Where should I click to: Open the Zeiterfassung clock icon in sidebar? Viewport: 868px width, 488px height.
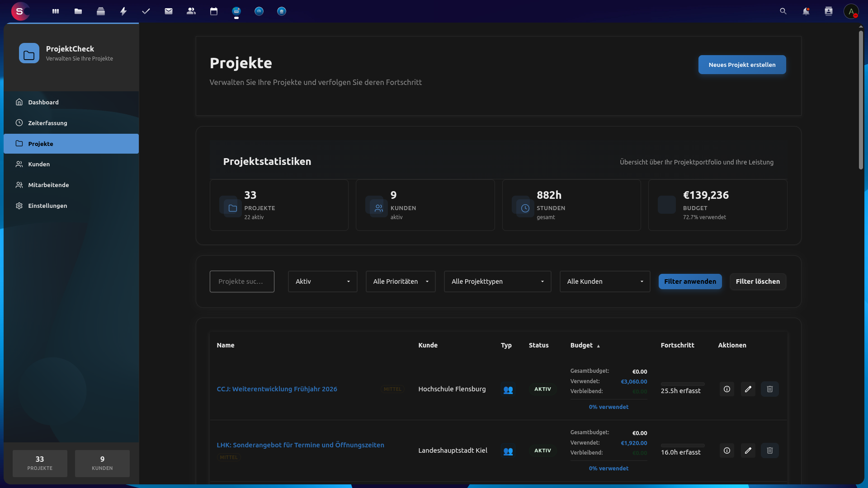pos(19,122)
